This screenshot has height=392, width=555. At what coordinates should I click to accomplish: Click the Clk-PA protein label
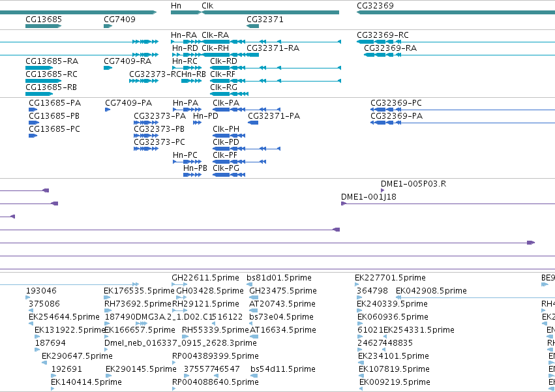(226, 103)
